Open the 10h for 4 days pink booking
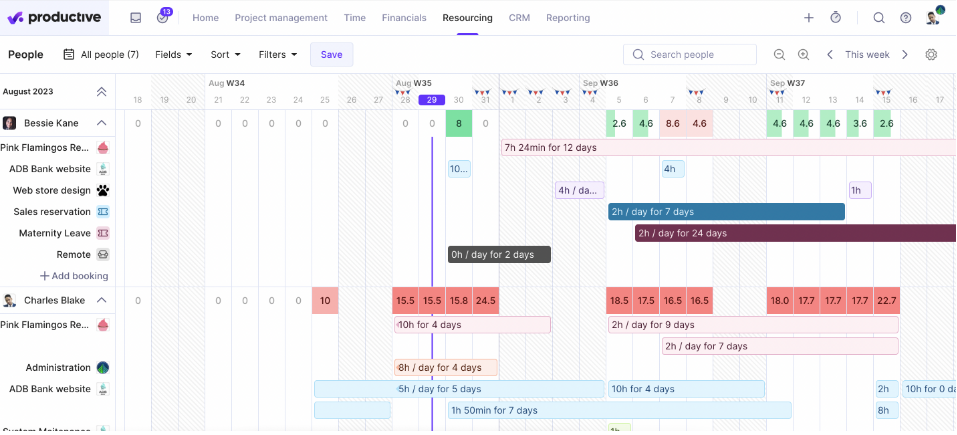 (x=472, y=325)
